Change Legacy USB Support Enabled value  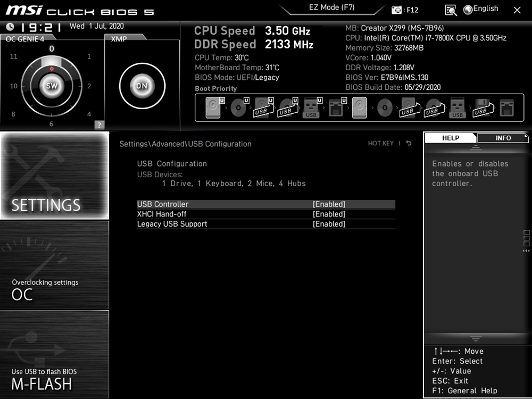(329, 224)
